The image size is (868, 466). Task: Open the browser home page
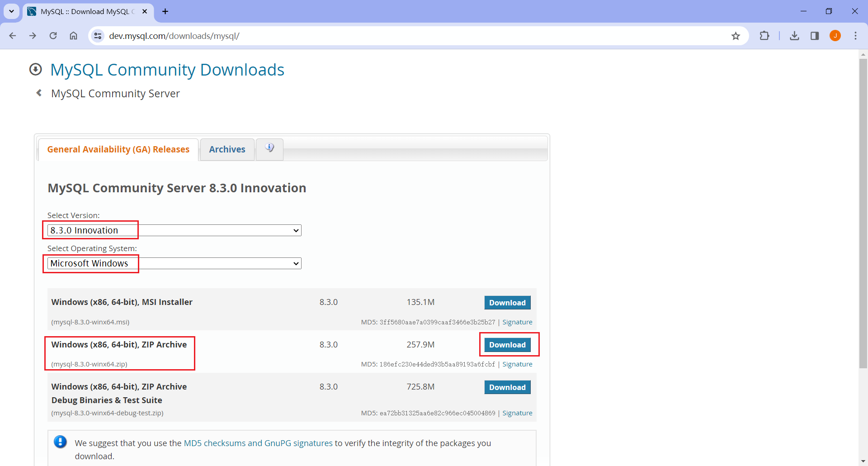73,36
